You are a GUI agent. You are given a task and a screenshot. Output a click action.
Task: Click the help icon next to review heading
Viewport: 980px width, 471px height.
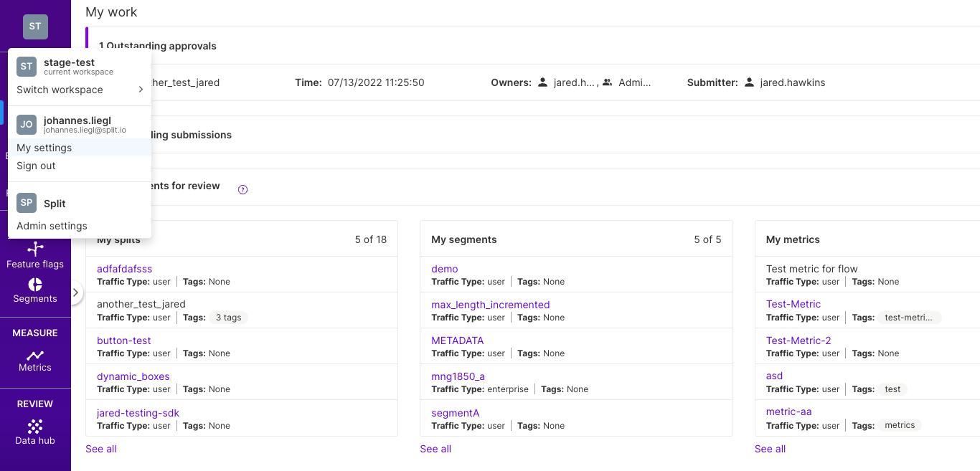(242, 190)
